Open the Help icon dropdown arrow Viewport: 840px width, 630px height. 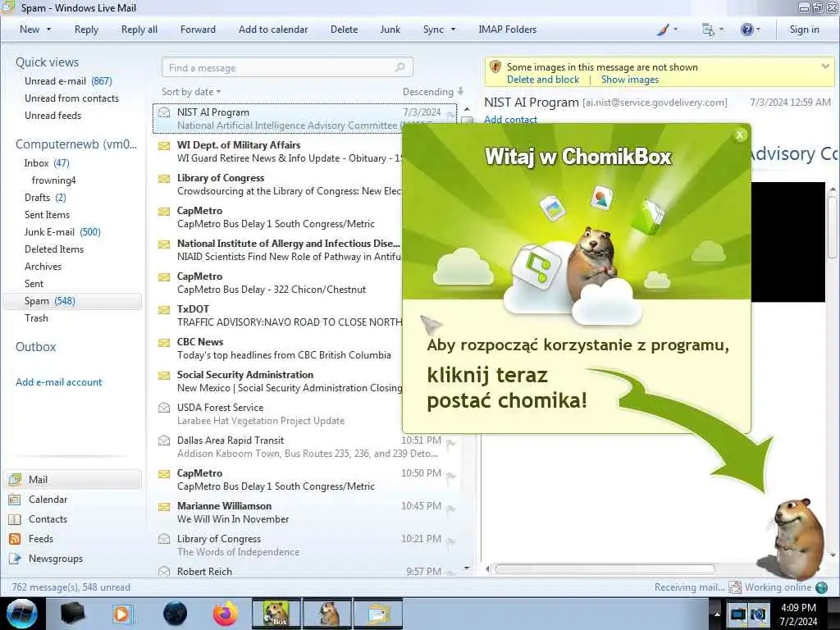pyautogui.click(x=757, y=30)
